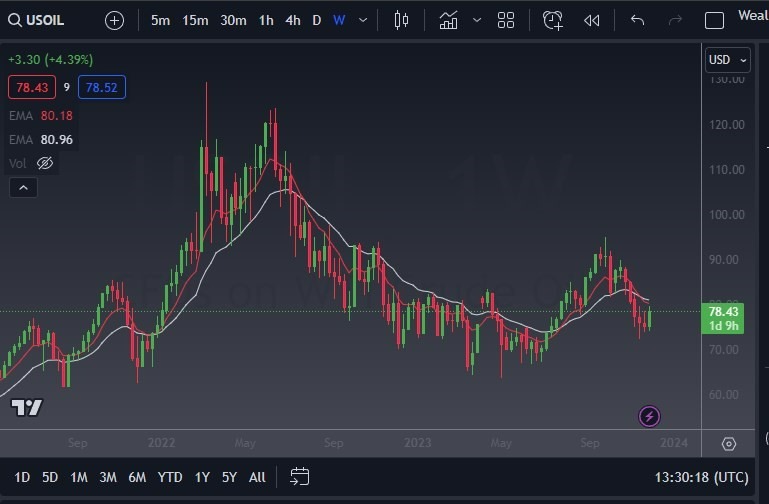The height and width of the screenshot is (504, 769).
Task: Click the TradingView logo
Action: coord(27,407)
